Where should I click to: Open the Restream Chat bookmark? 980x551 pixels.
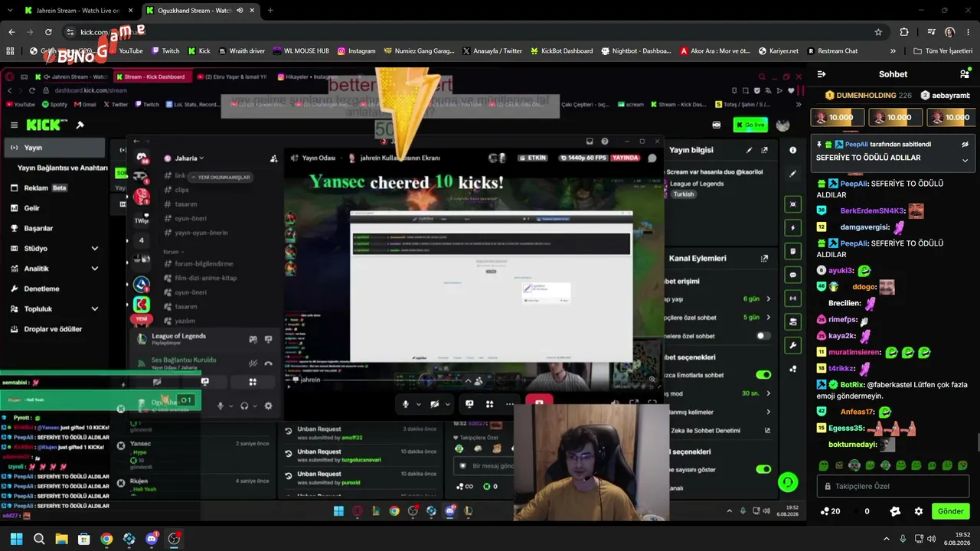[831, 51]
